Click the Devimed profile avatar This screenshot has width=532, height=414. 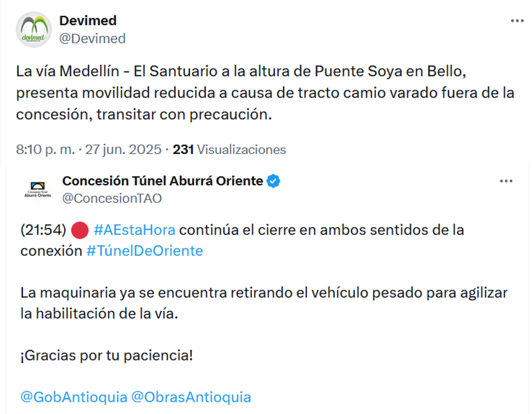pyautogui.click(x=34, y=29)
